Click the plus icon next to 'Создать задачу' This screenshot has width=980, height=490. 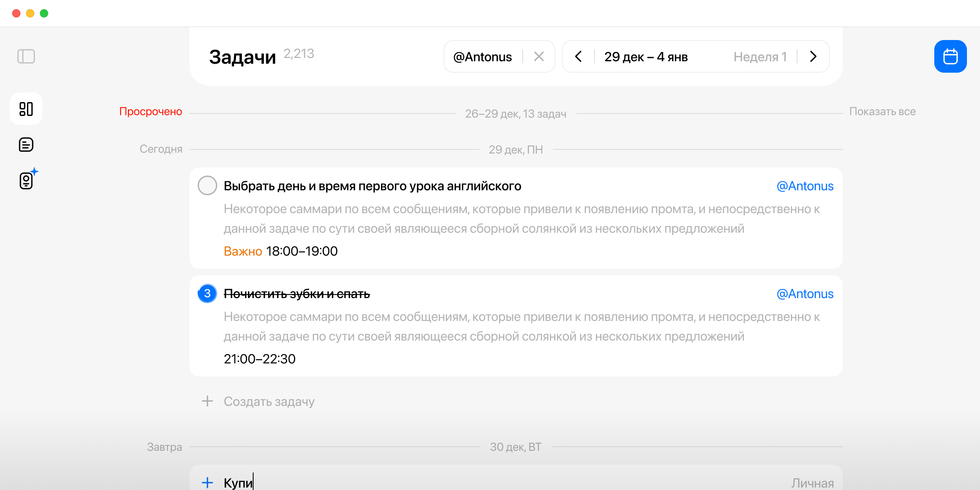pos(207,401)
